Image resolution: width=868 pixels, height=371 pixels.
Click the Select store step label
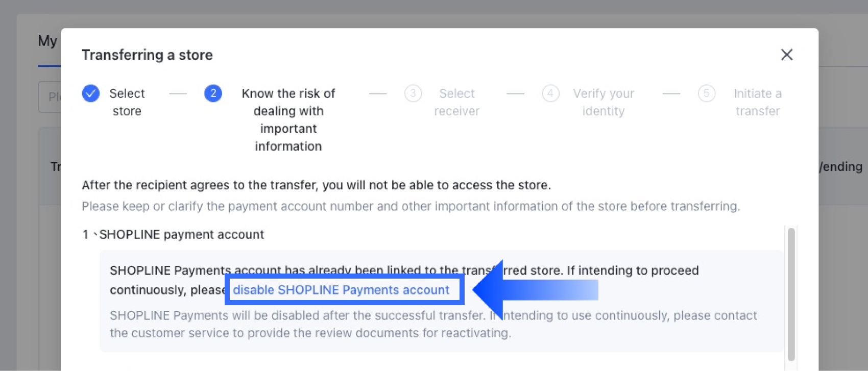click(127, 102)
